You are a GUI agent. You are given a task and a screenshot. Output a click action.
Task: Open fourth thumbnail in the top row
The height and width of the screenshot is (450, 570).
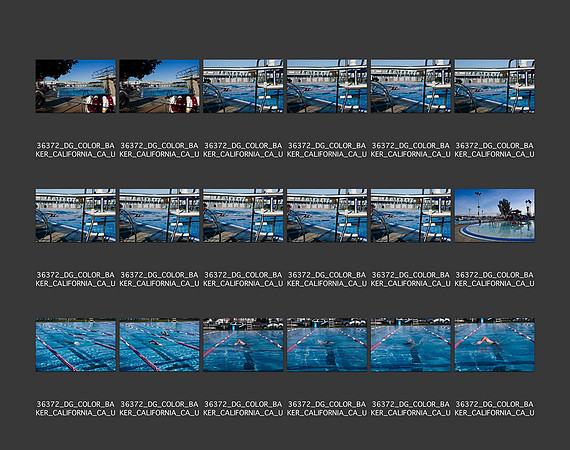(327, 86)
